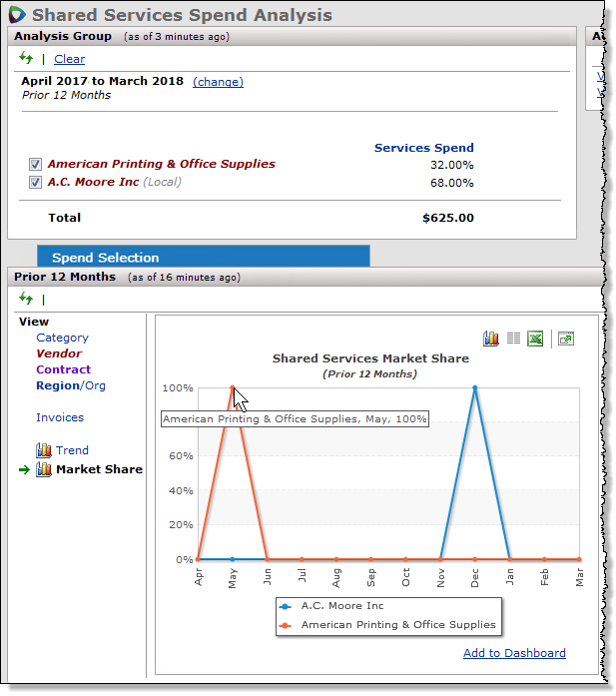
Task: Click the Market Share chart icon
Action: [44, 469]
